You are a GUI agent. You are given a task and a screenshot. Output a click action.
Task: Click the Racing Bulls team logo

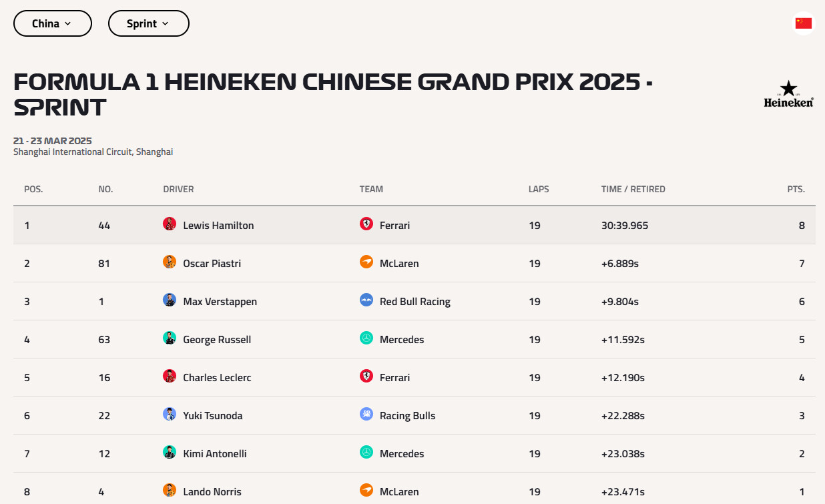366,415
